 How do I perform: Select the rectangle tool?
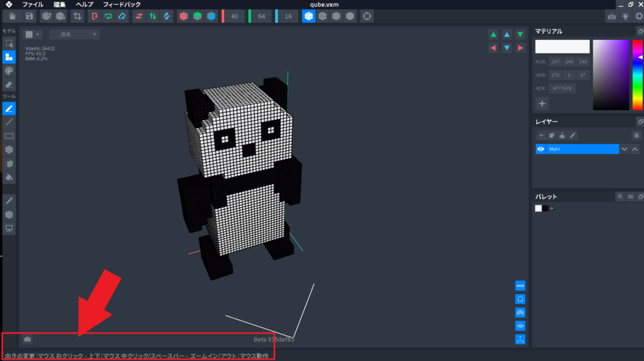click(9, 136)
